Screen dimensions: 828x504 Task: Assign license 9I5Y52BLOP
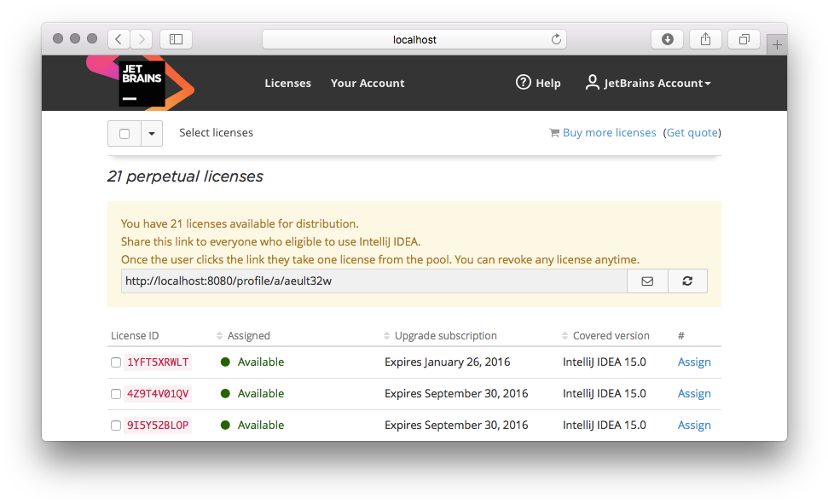(x=694, y=425)
